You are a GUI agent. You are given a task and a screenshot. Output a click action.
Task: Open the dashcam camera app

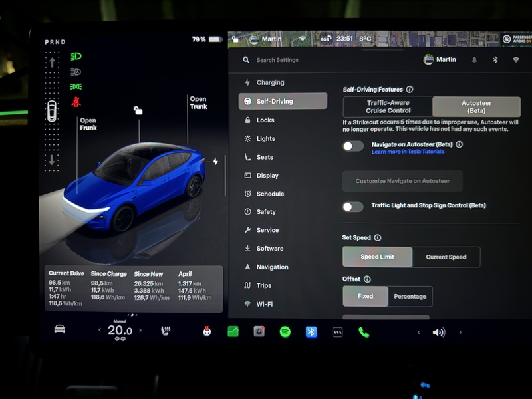click(259, 331)
